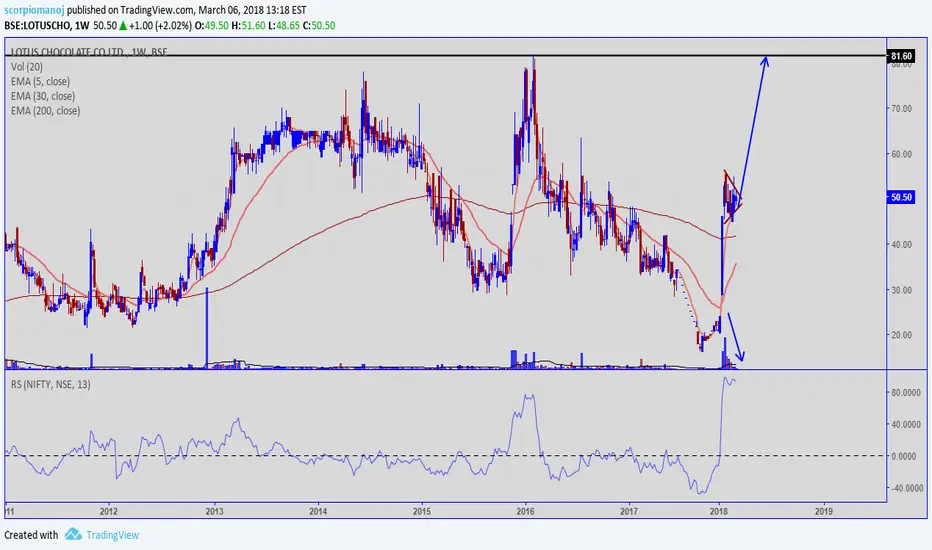Viewport: 932px width, 550px height.
Task: Select the EMA (30, close) indicator label
Action: click(43, 96)
